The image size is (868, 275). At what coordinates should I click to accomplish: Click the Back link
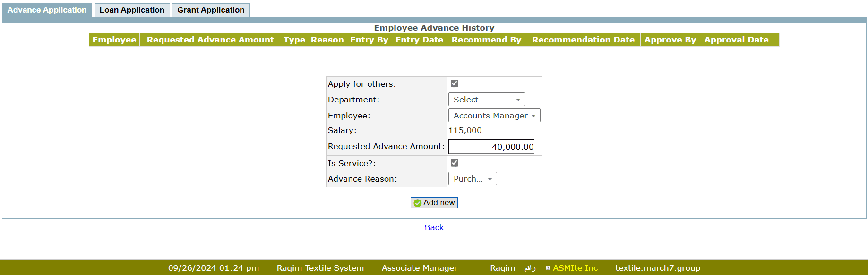tap(434, 227)
